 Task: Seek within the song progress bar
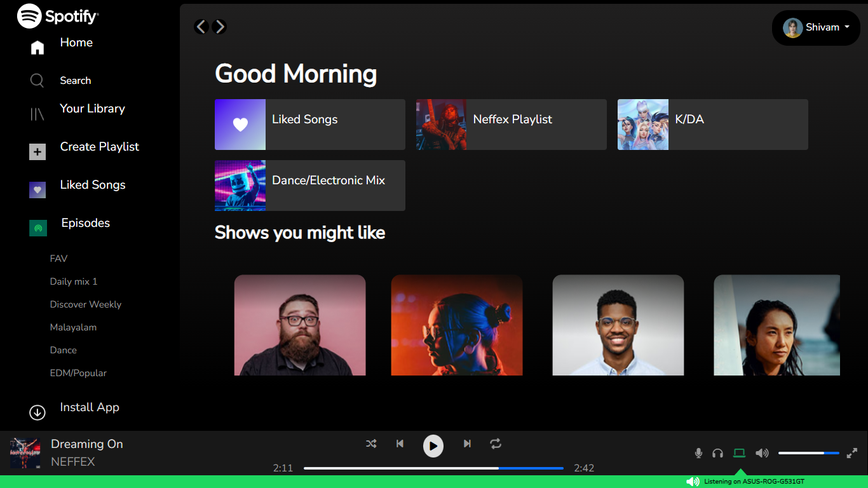coord(433,468)
